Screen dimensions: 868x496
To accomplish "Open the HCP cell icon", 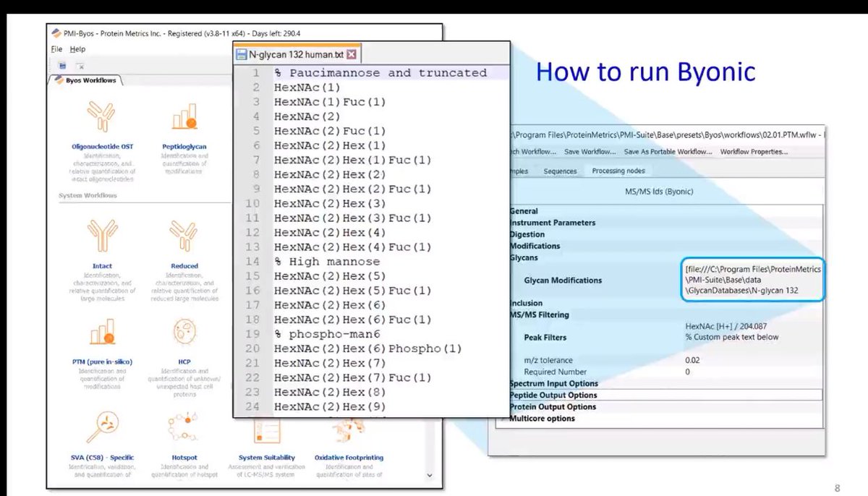I will pyautogui.click(x=184, y=332).
